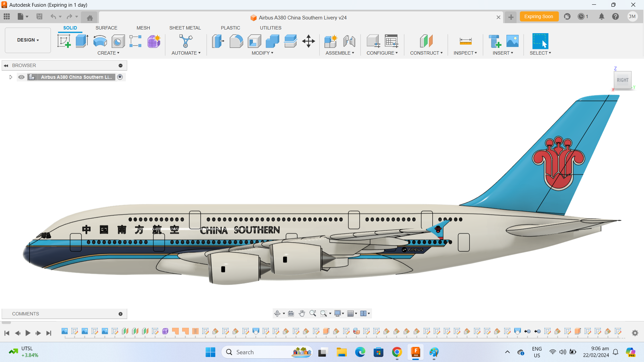The width and height of the screenshot is (644, 362).
Task: Switch to the SURFACE tab
Action: pos(106,28)
